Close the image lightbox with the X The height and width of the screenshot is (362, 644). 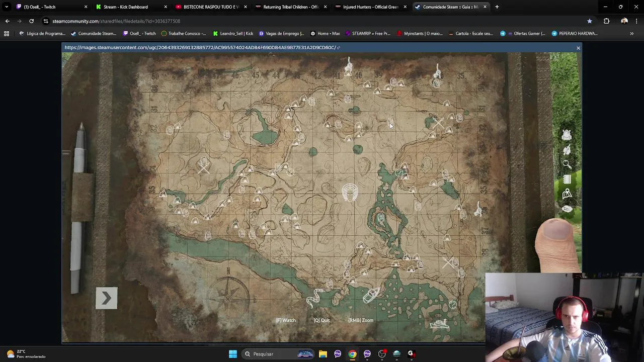coord(578,48)
